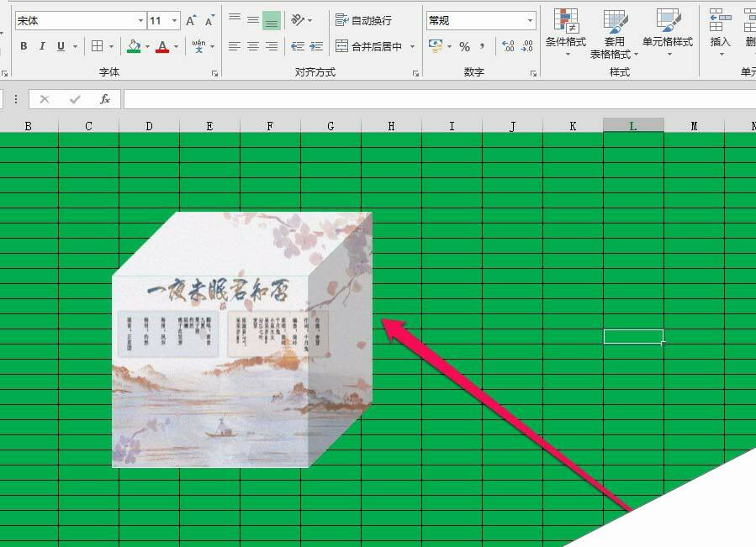Select column C header
756x547 pixels.
click(x=88, y=126)
